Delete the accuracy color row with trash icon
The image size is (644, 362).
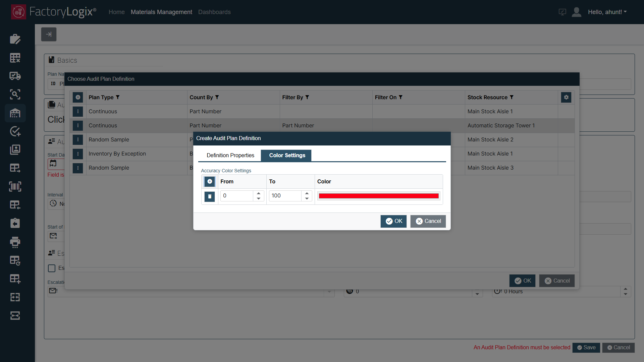[x=210, y=196]
